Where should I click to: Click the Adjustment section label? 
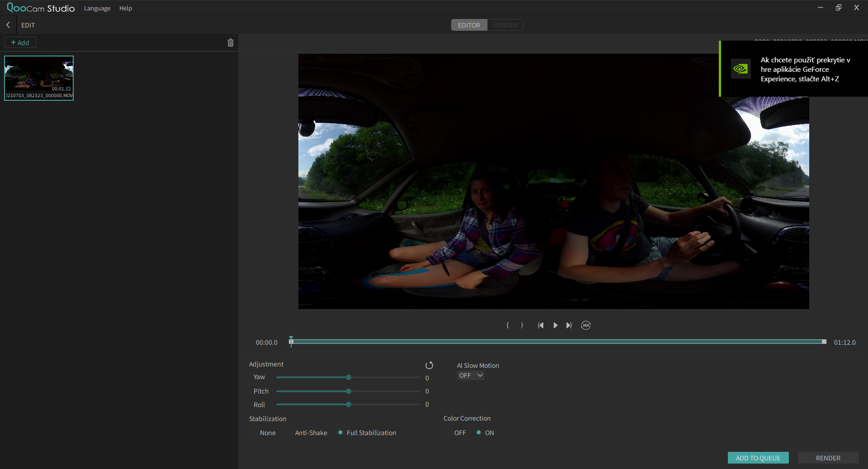(x=266, y=364)
